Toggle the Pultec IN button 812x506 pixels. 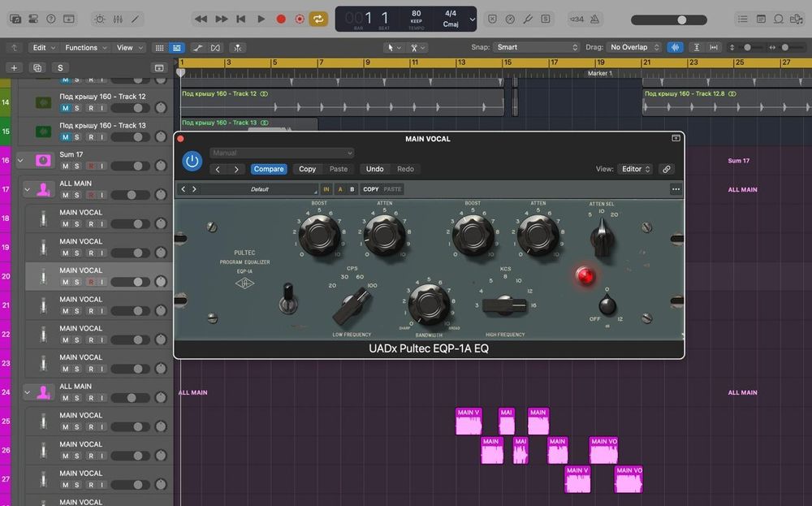coord(326,189)
